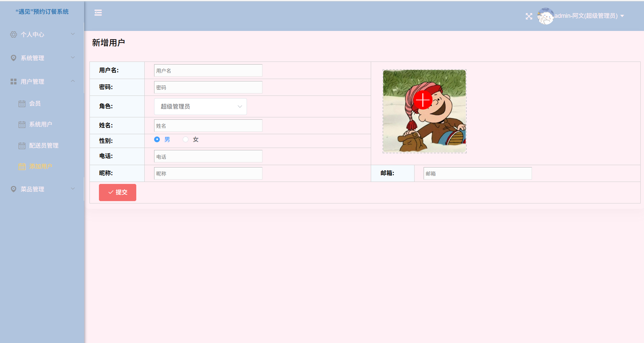
Task: Click the calendar icon beside 添加用户
Action: coord(22,166)
